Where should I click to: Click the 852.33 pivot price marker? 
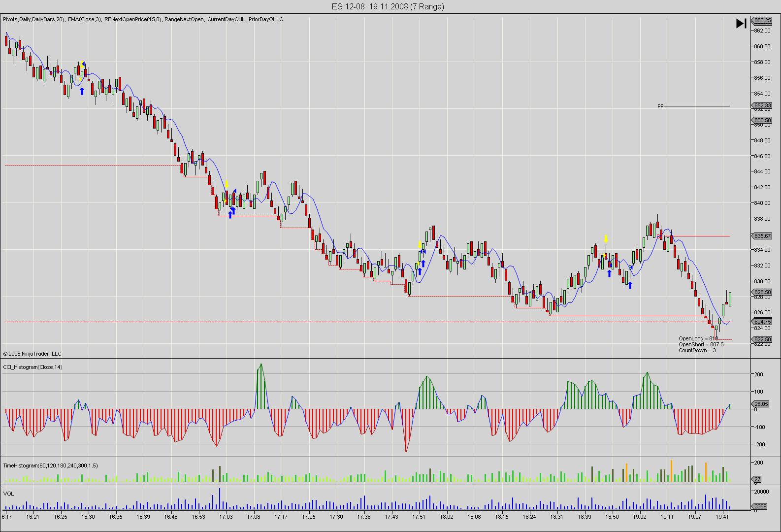[762, 106]
